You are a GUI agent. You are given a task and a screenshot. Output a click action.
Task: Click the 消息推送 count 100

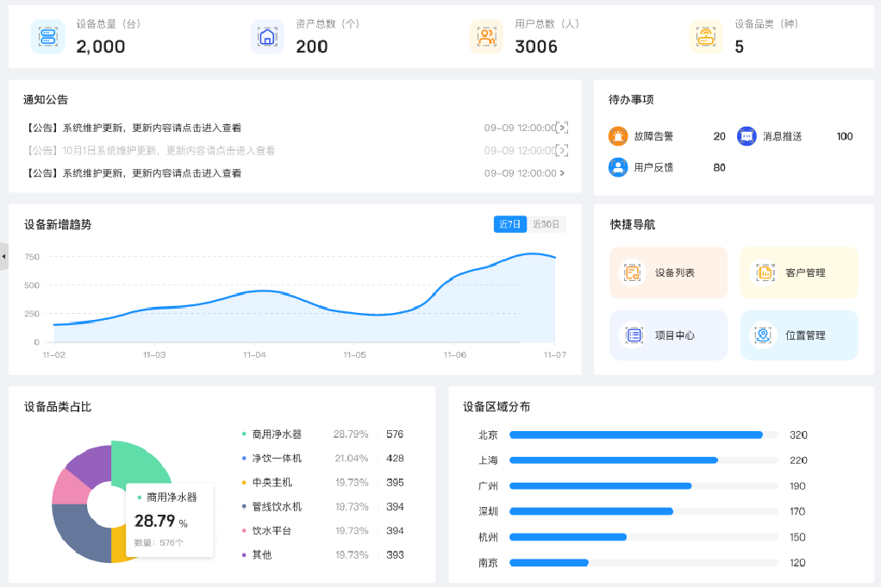(x=845, y=136)
